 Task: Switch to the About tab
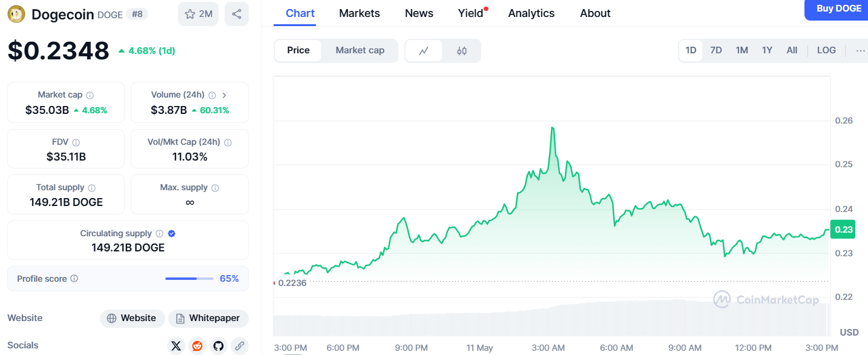[595, 13]
